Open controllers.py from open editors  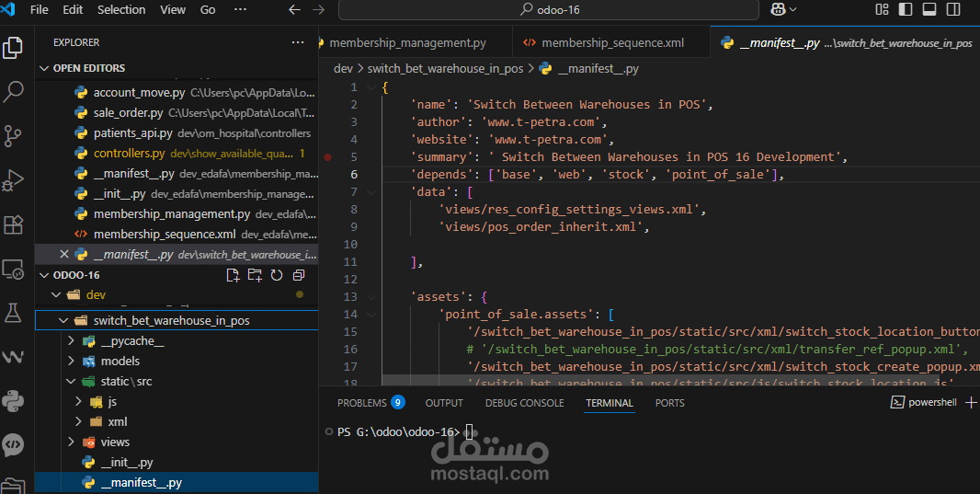(177, 154)
